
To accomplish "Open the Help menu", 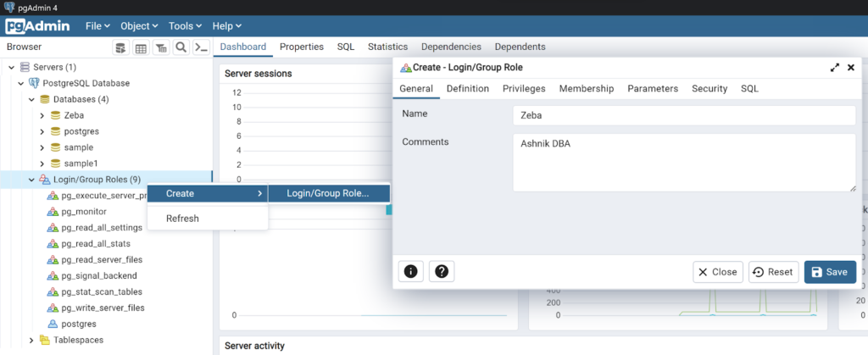I will click(x=227, y=26).
